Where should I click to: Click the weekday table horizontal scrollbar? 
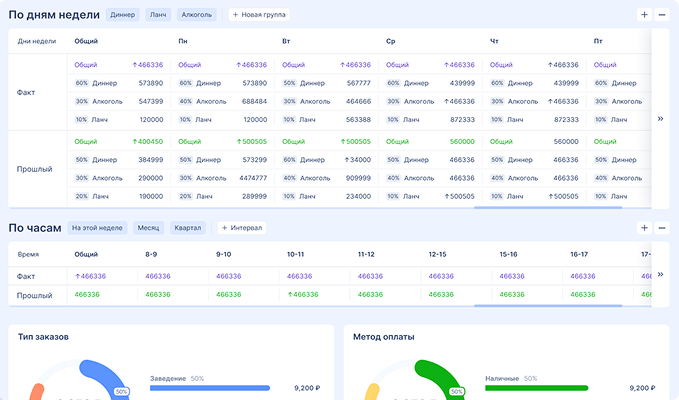pos(547,207)
